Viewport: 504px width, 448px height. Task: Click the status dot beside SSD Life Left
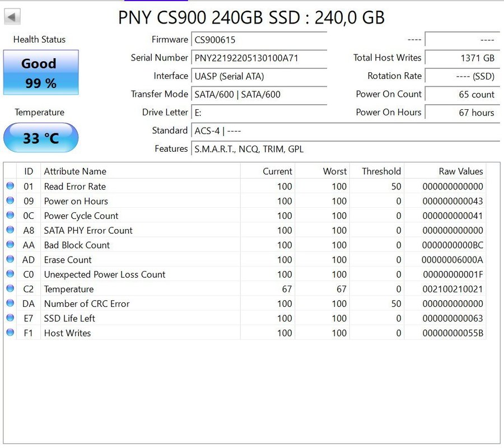tap(10, 318)
